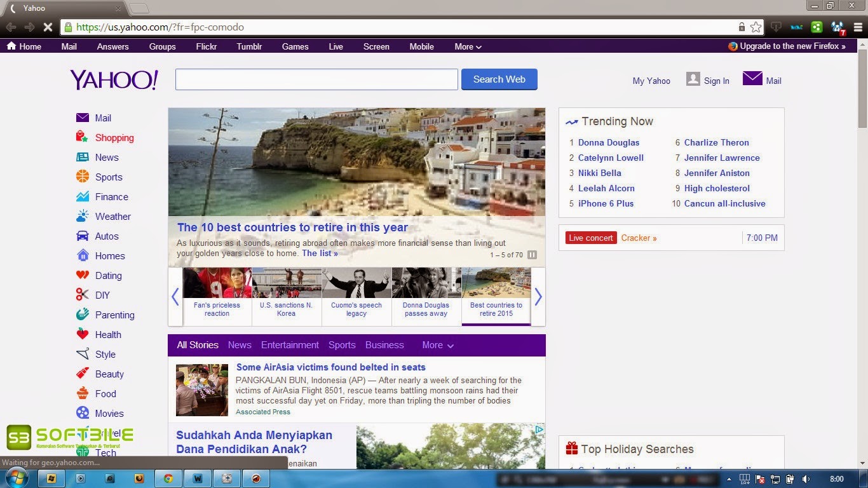Pause the featured story slideshow
The height and width of the screenshot is (488, 868).
pos(532,255)
